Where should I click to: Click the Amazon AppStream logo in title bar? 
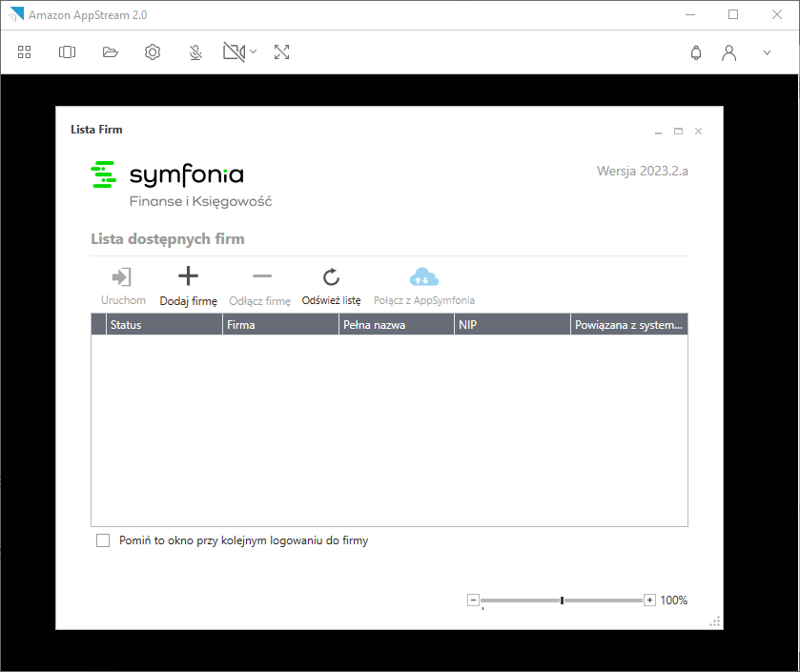coord(16,14)
